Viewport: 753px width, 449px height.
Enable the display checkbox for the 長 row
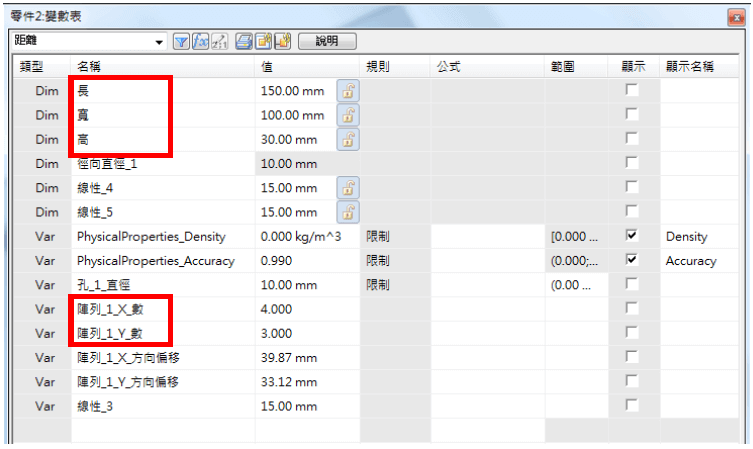tap(631, 91)
